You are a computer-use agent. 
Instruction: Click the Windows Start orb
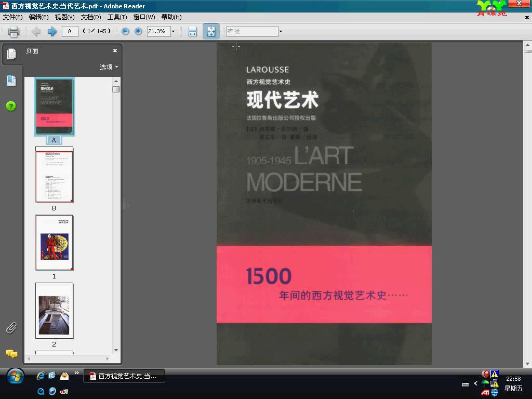16,376
